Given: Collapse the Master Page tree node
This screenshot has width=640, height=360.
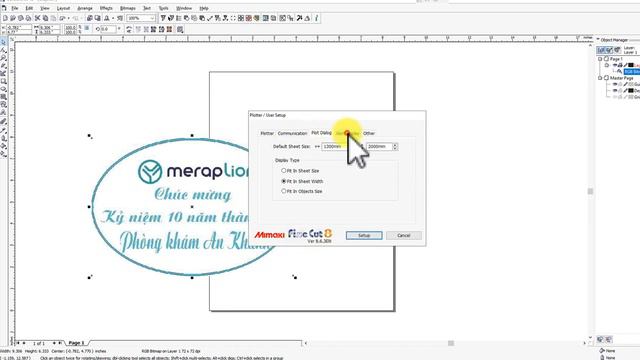Looking at the screenshot, I should click(600, 78).
